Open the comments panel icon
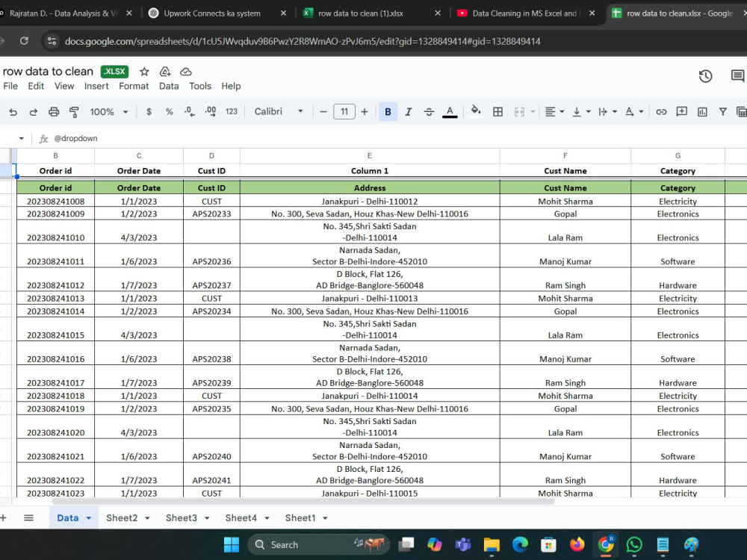The image size is (747, 560). (737, 75)
